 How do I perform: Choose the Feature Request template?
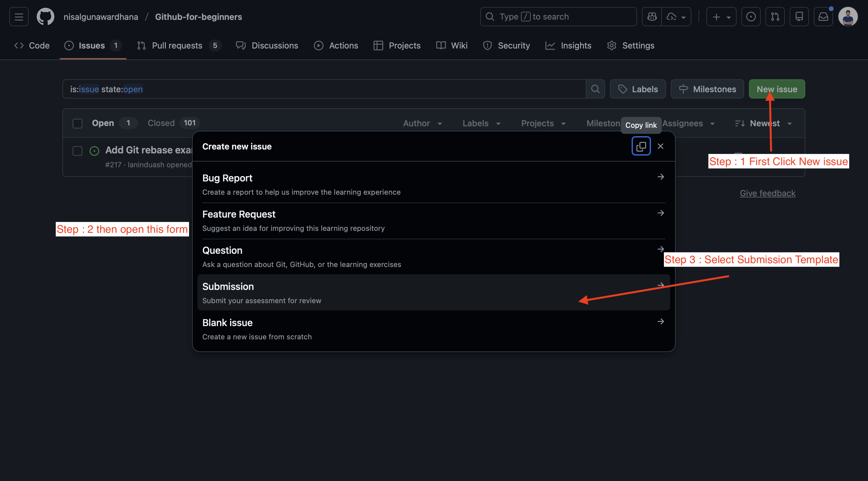[x=434, y=221]
